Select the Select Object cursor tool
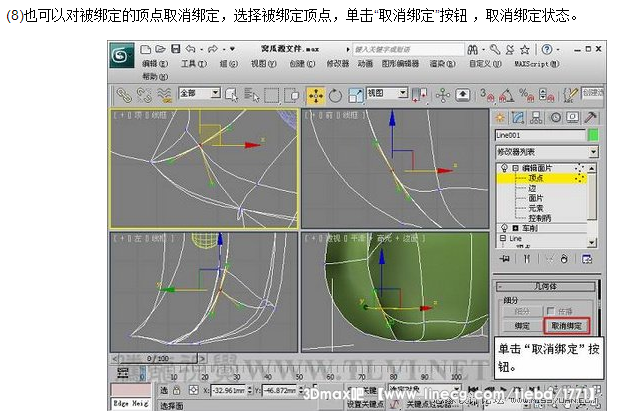Screen dimensions: 624x411 (231, 95)
